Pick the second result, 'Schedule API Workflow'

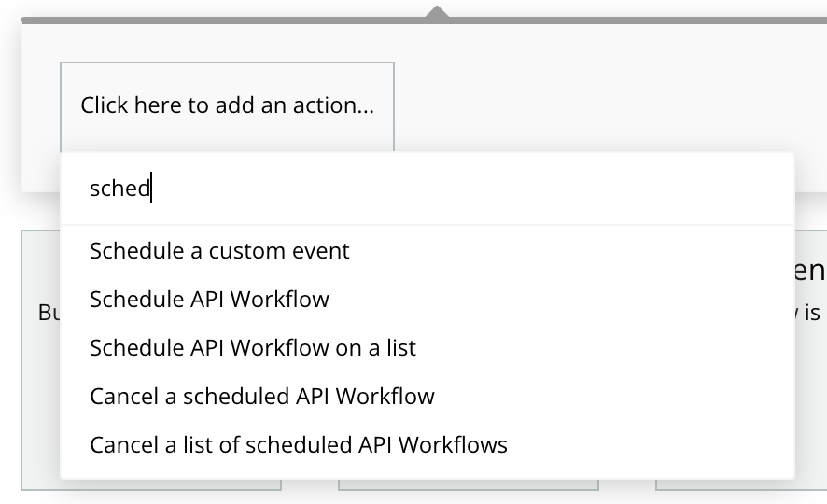[x=209, y=300]
